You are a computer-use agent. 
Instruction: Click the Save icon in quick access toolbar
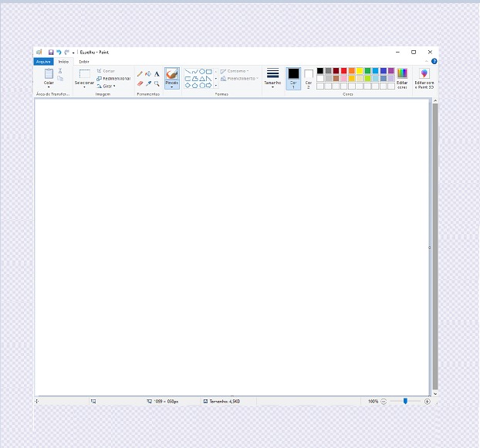(51, 52)
